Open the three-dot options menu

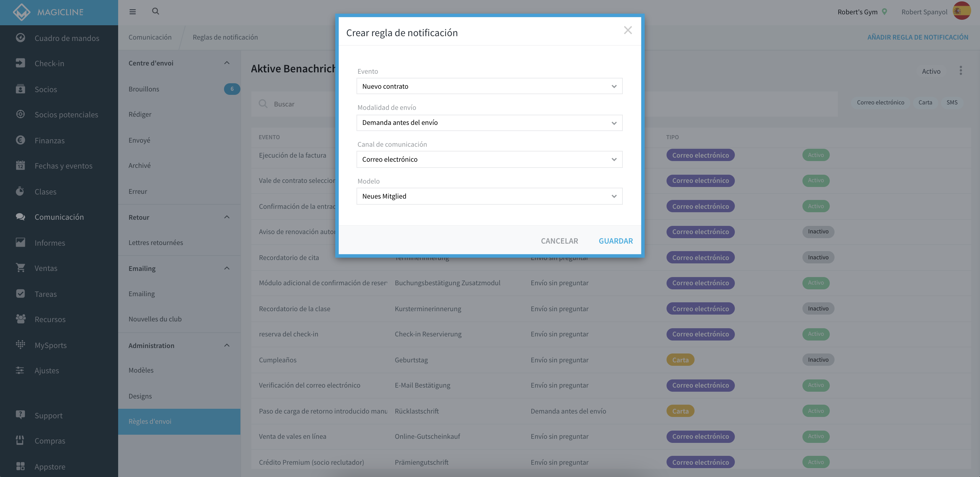[x=961, y=71]
